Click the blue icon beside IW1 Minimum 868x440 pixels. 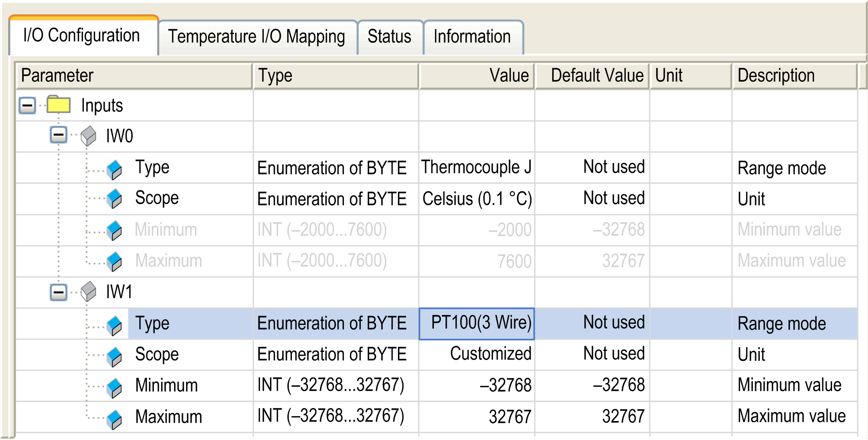tap(115, 388)
